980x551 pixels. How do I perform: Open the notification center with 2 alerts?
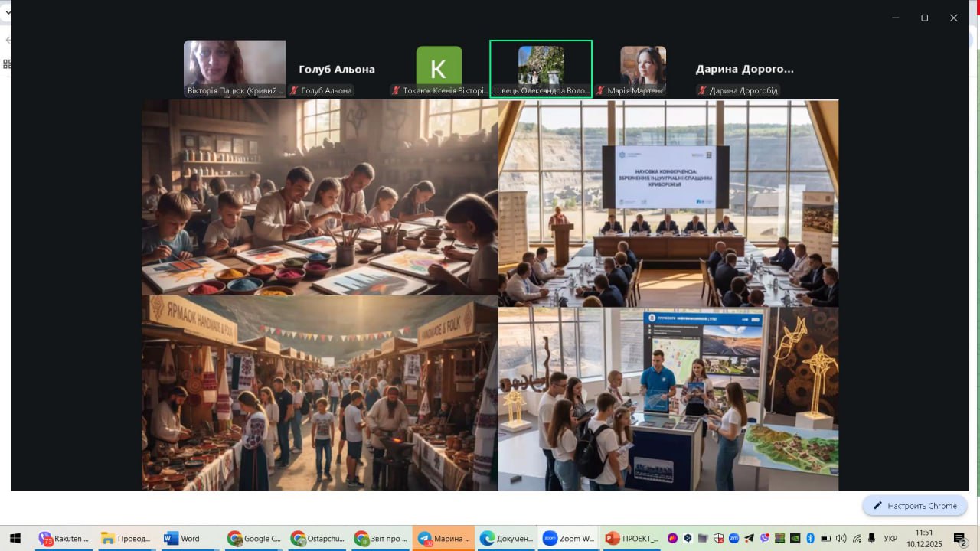(x=960, y=538)
